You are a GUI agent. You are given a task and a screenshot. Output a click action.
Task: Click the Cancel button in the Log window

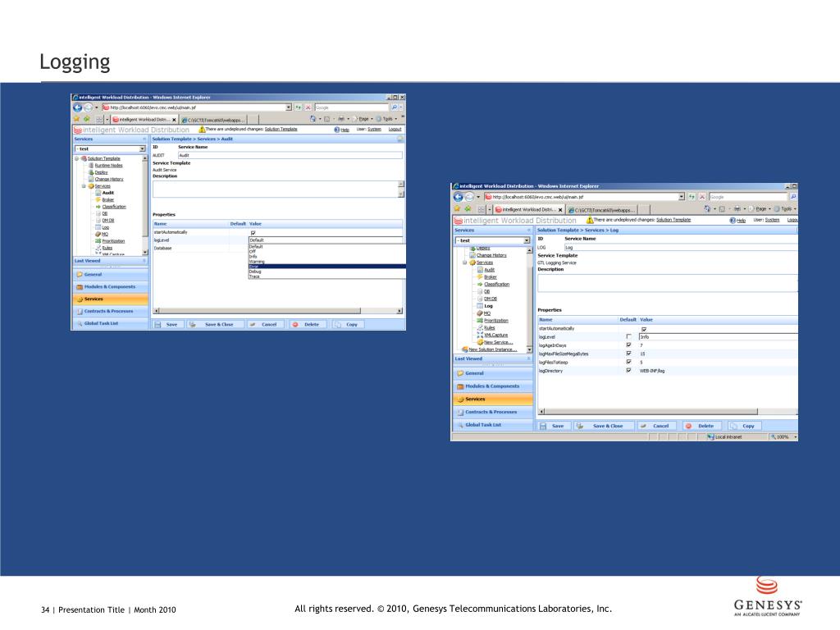pos(656,426)
